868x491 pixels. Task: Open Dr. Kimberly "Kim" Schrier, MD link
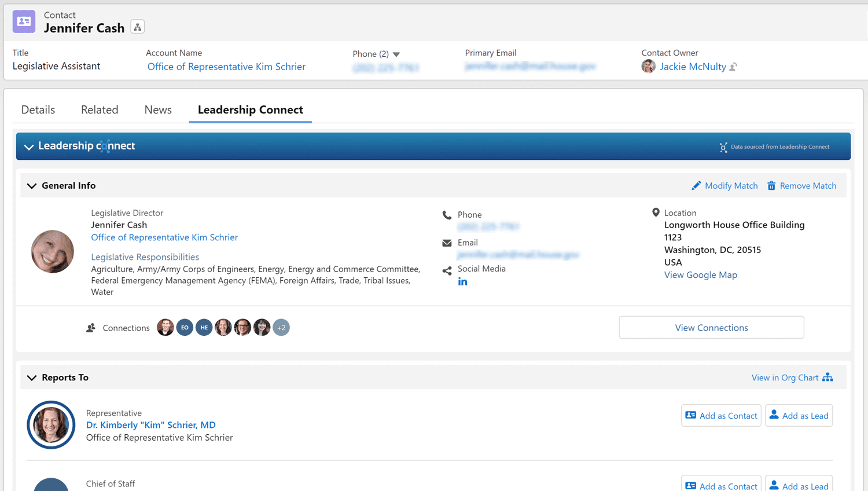pyautogui.click(x=151, y=425)
